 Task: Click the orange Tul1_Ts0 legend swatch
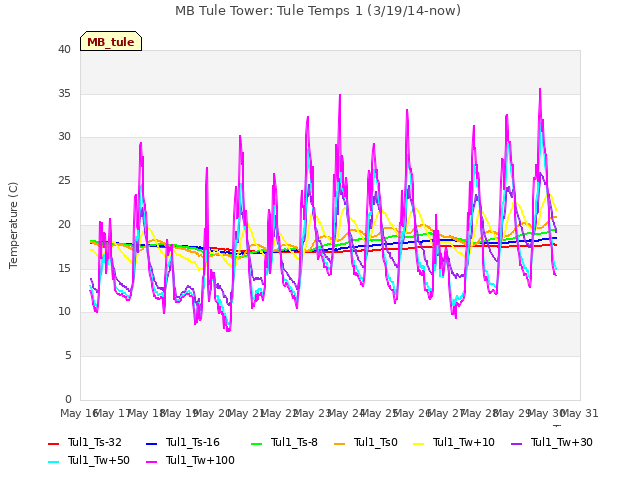point(340,444)
